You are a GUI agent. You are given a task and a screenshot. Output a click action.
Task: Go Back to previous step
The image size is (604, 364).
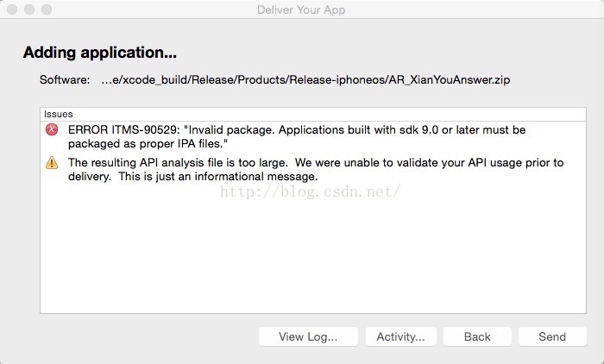477,336
